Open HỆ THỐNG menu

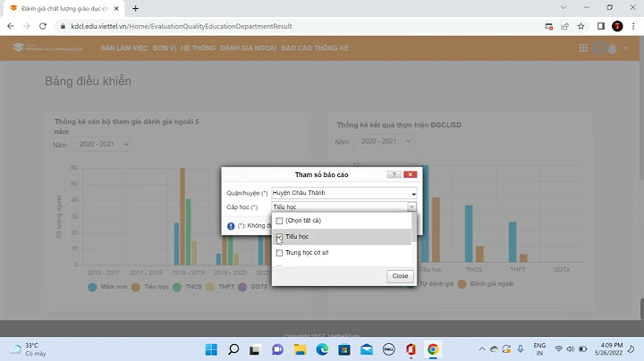tap(198, 48)
